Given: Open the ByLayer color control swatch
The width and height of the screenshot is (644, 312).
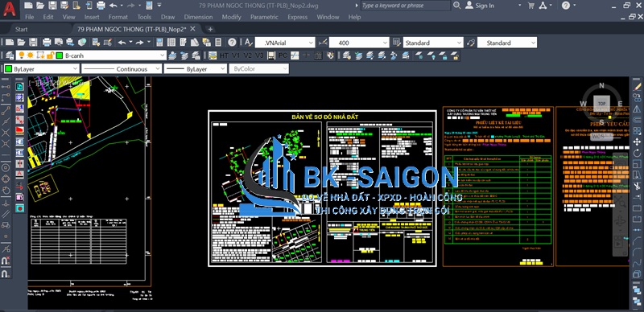Looking at the screenshot, I should [41, 69].
